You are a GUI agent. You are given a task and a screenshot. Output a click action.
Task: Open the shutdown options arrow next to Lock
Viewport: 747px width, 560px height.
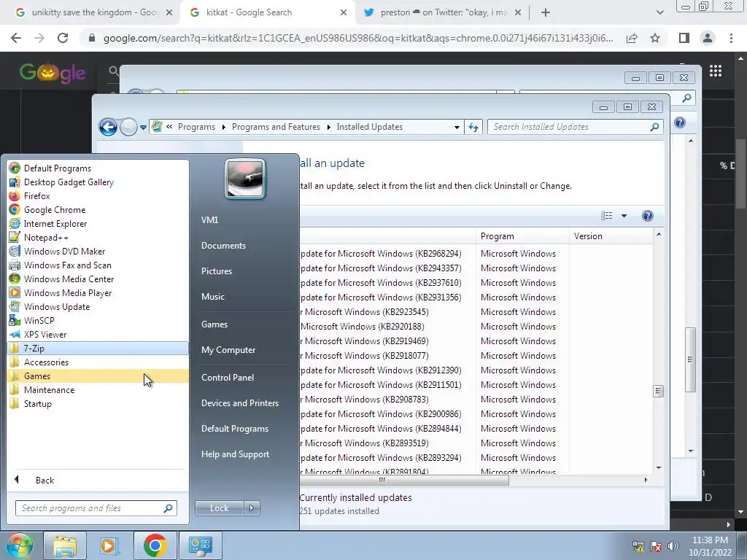pos(252,508)
